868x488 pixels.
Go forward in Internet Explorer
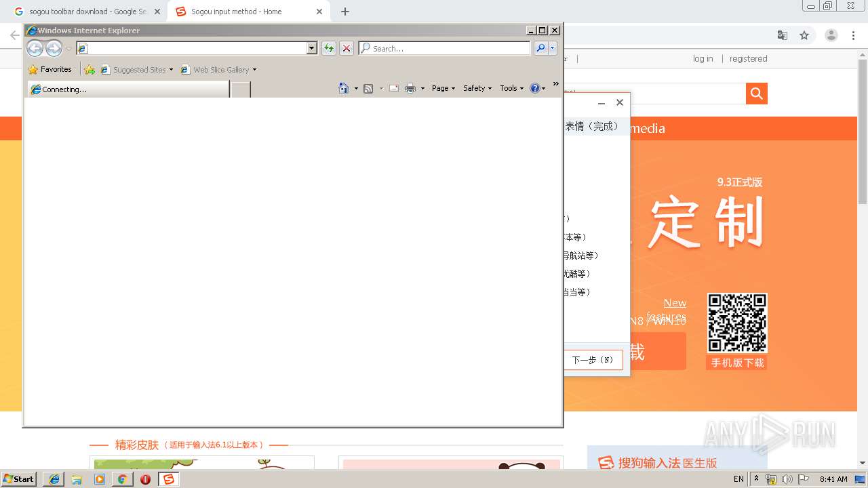coord(54,48)
